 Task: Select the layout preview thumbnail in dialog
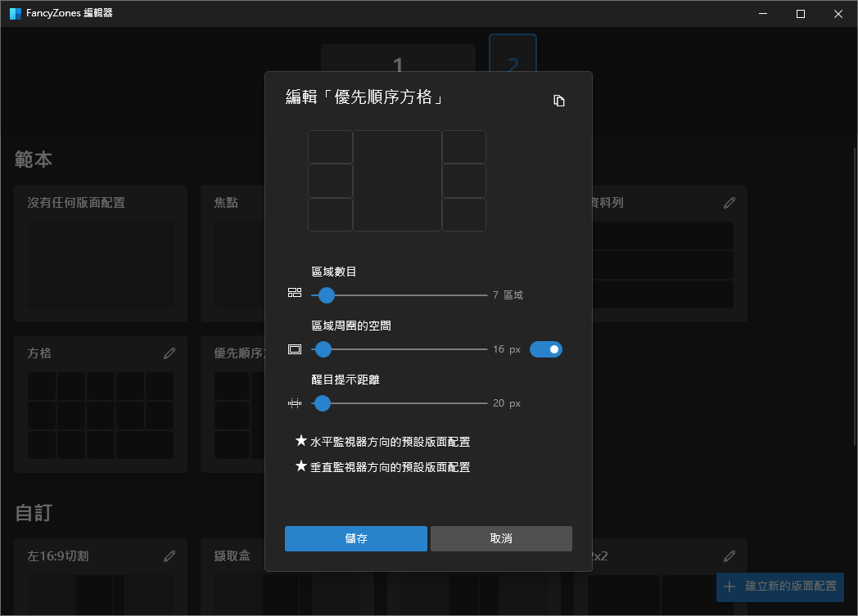[396, 180]
